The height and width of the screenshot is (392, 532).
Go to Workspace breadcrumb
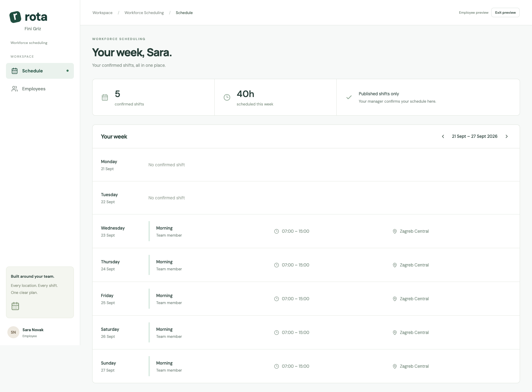(102, 13)
